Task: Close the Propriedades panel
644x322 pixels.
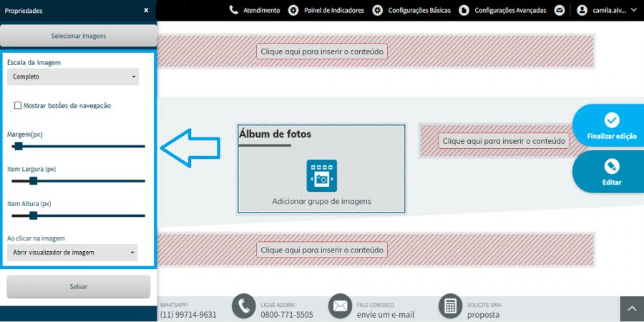Action: 146,11
